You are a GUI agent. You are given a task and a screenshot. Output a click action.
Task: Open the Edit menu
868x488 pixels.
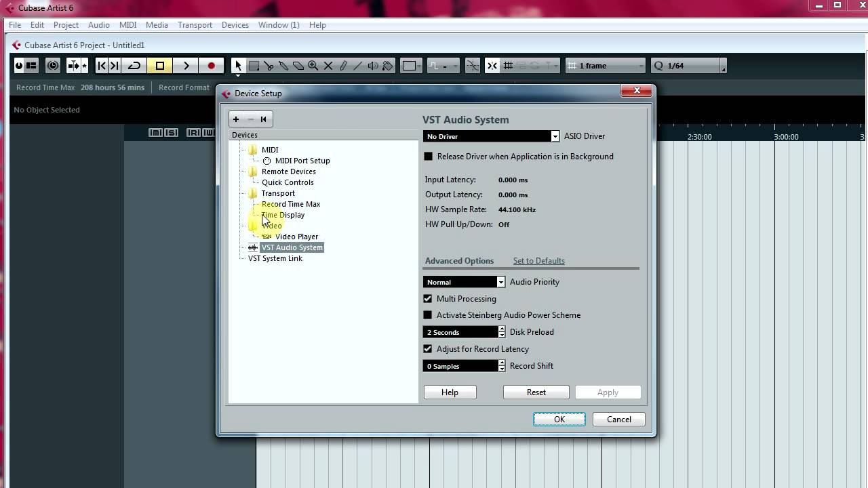pos(37,25)
